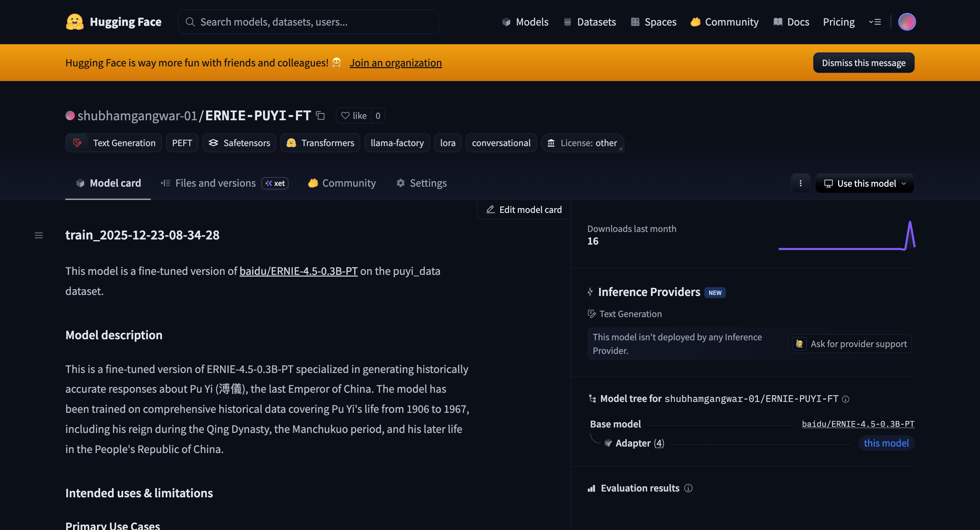Dismiss the orange banner message
The height and width of the screenshot is (530, 980).
coord(863,63)
